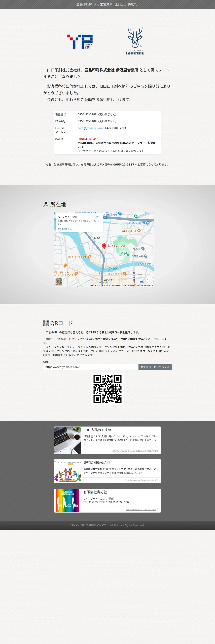Click the route 321 road badge on map
The height and width of the screenshot is (644, 215).
[105, 218]
